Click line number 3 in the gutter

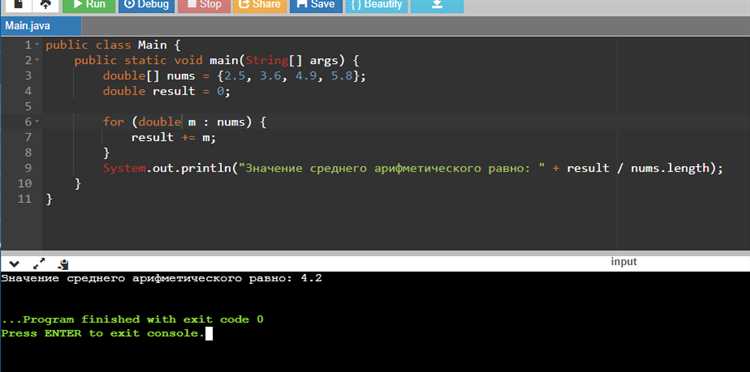click(27, 76)
